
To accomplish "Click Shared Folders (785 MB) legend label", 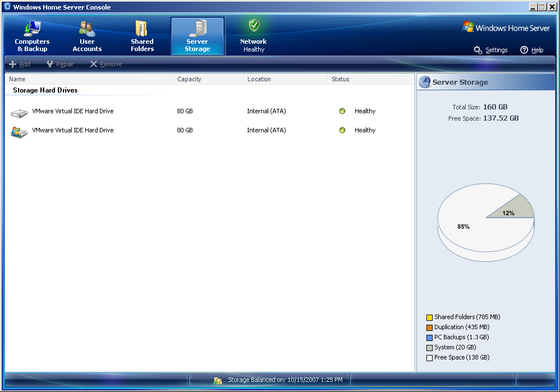I will coord(467,317).
